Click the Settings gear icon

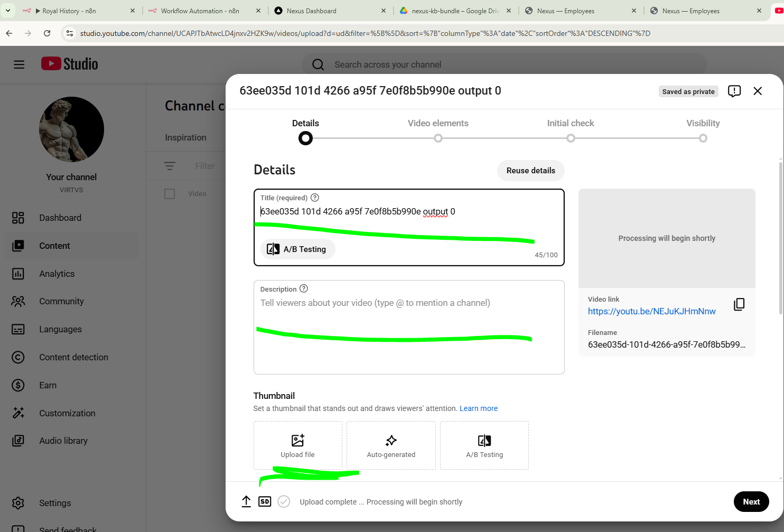click(x=18, y=503)
